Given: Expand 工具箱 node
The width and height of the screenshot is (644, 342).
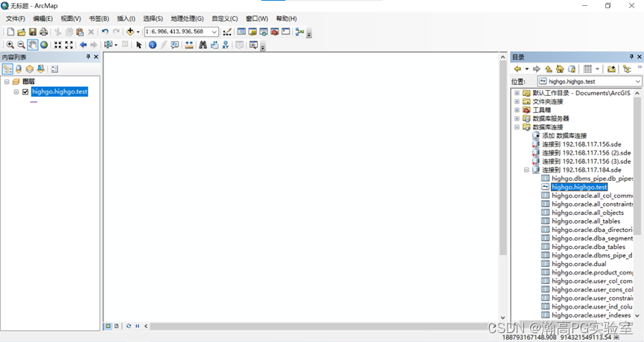Looking at the screenshot, I should 517,110.
